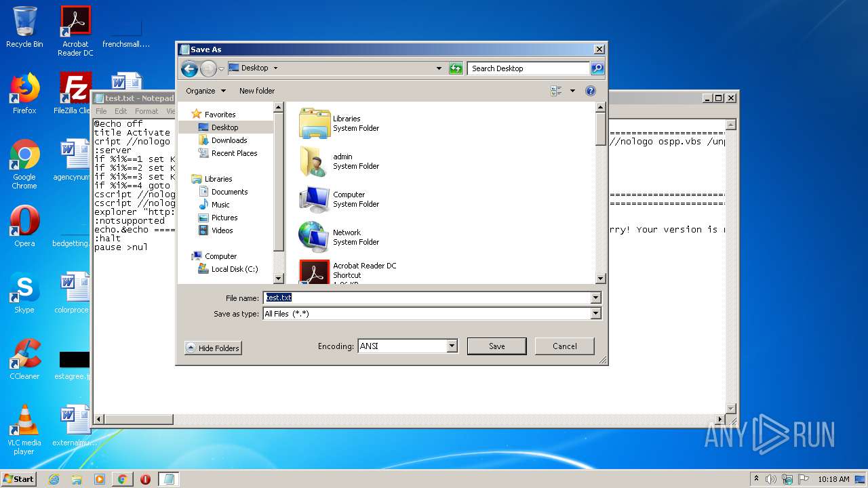Select Recent Places under Favorites
The height and width of the screenshot is (488, 868).
pyautogui.click(x=234, y=153)
